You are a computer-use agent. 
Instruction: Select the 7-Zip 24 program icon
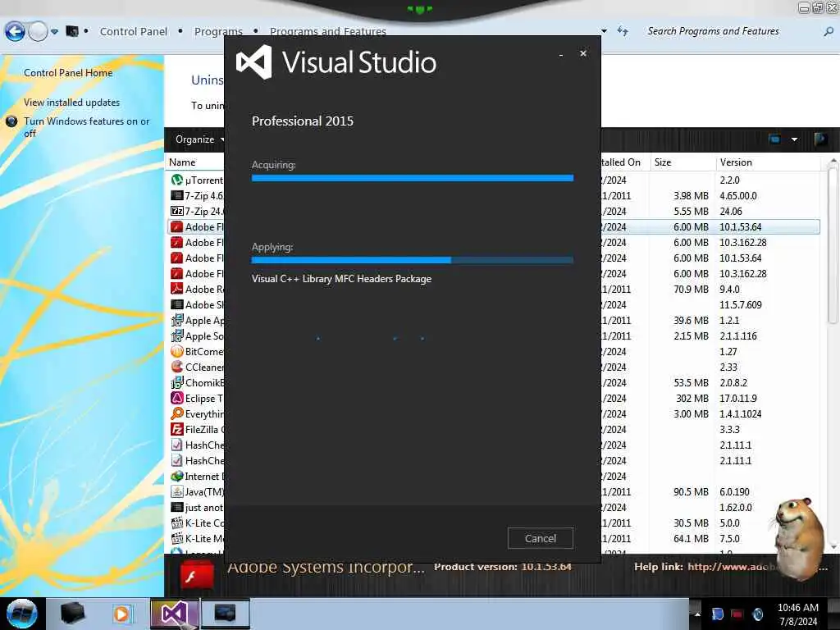point(177,211)
